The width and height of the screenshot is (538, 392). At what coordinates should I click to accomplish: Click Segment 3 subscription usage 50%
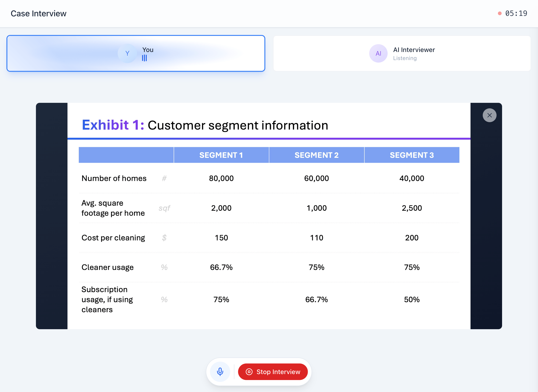[x=412, y=300]
